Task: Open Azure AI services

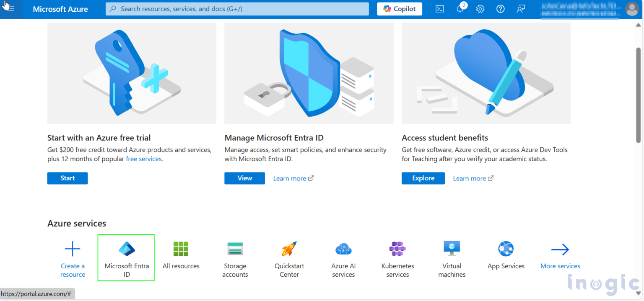Action: coord(343,248)
